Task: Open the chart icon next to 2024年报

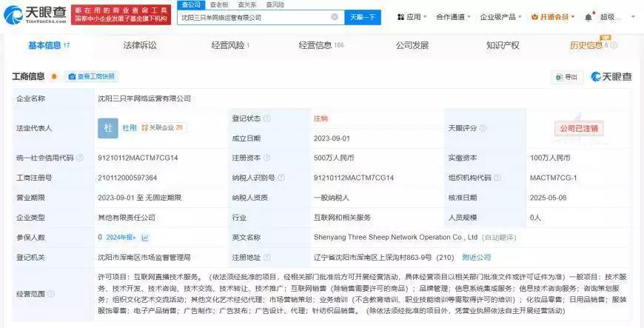Action: pos(145,238)
